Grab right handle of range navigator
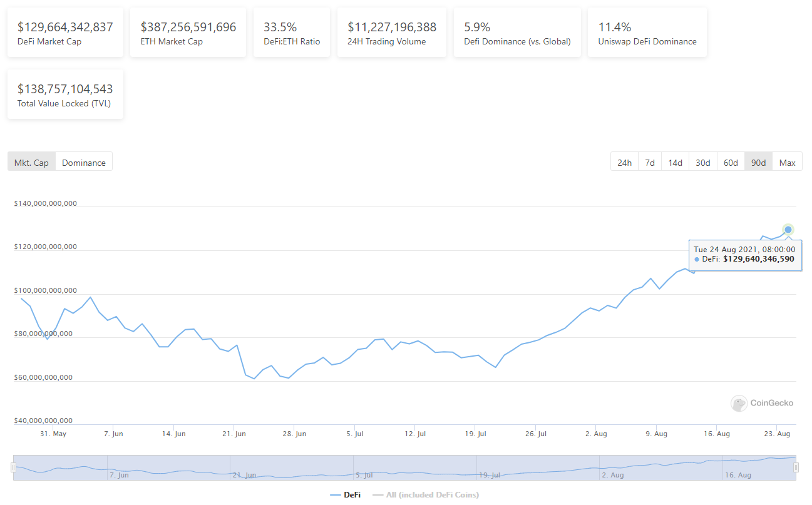 [796, 467]
